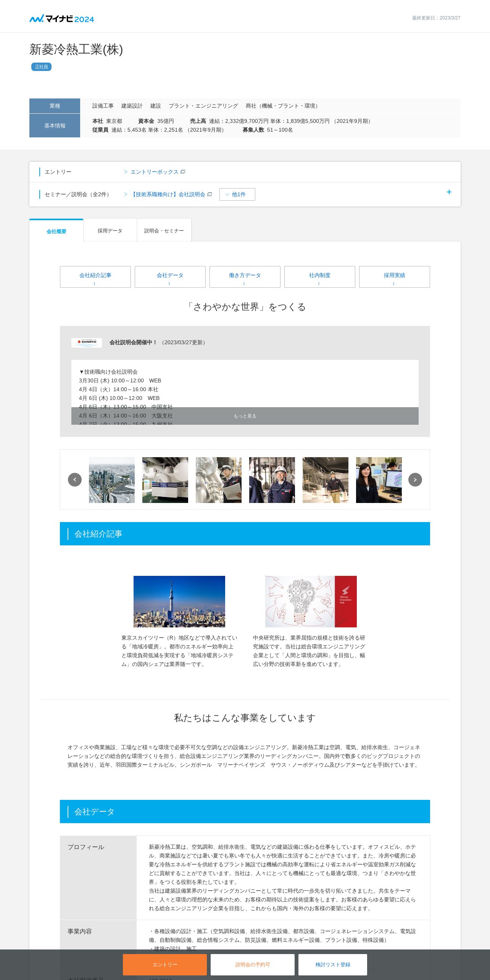
Task: Open thumbnail of woman at computer
Action: point(379,480)
